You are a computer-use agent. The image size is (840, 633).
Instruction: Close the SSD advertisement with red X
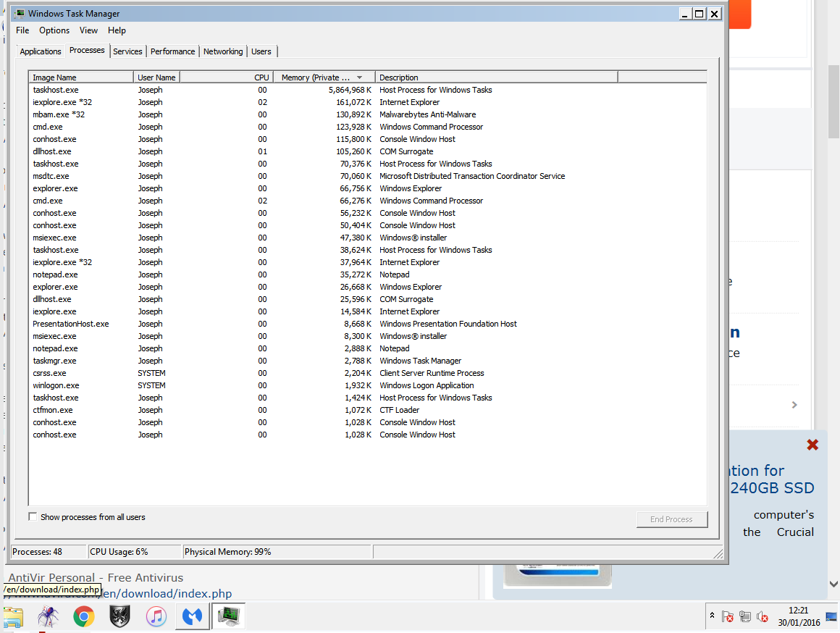pos(812,445)
